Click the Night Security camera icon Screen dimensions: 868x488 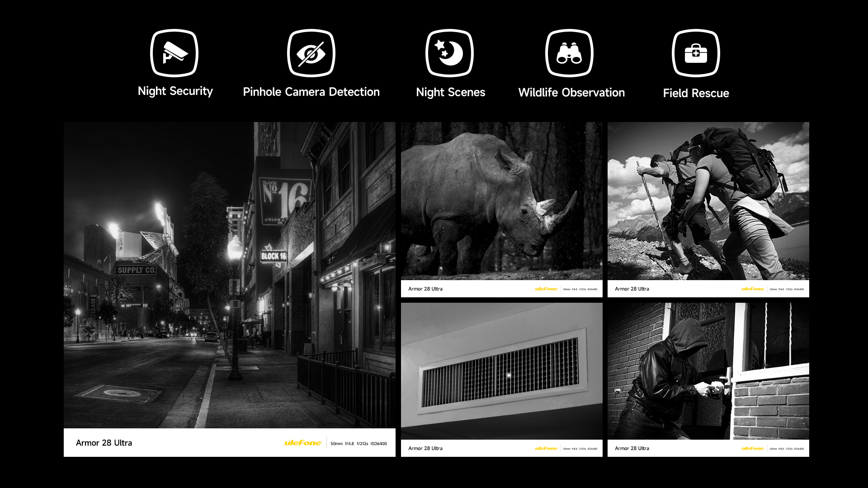click(x=175, y=53)
